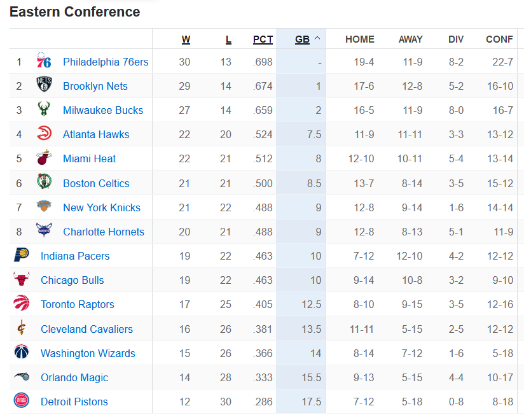Click the Philadelphia 76ers logo icon
Screen dimensions: 524x420
coord(44,60)
